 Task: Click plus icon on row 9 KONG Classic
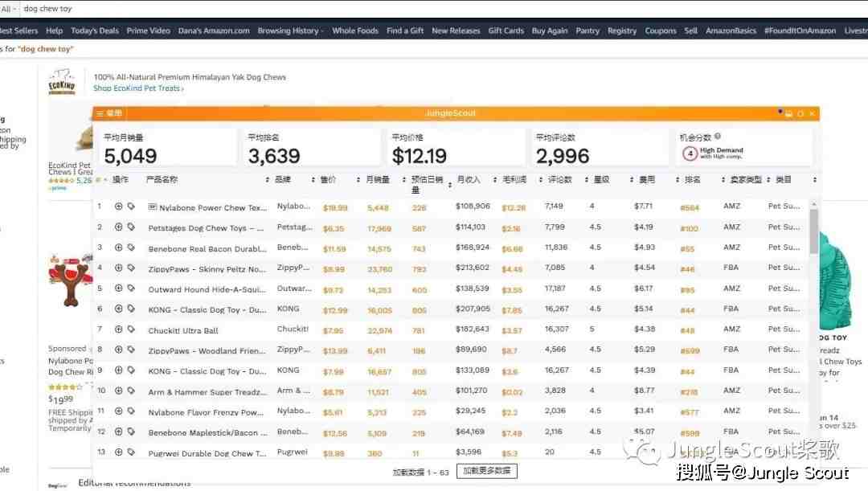click(x=118, y=370)
